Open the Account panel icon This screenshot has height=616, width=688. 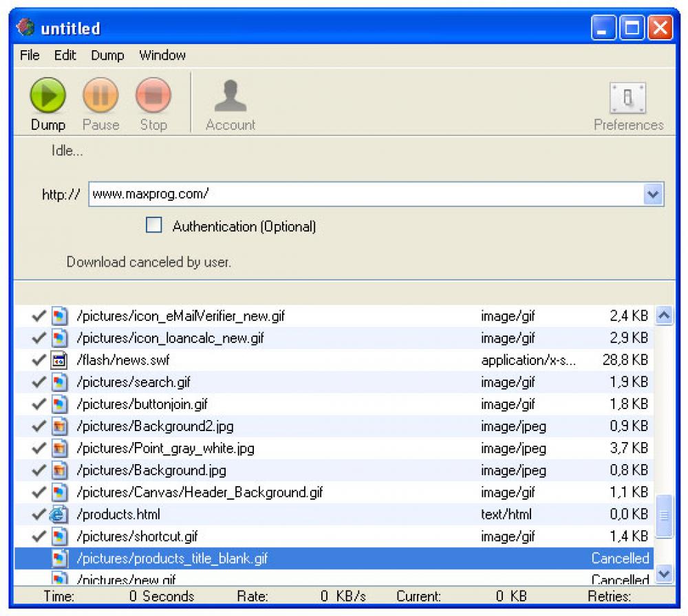[x=230, y=96]
